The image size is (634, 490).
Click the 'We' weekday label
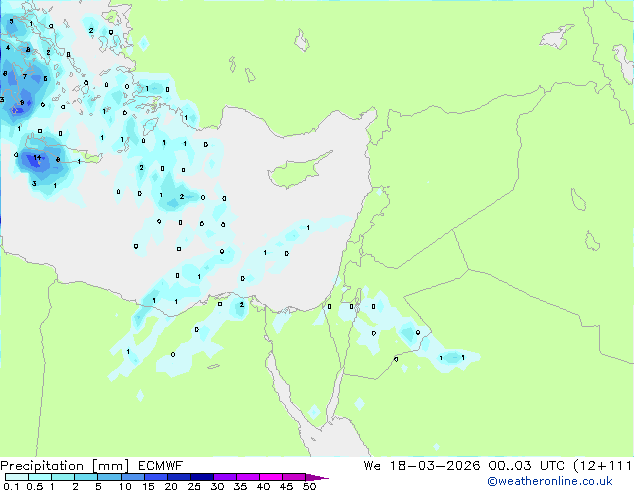pyautogui.click(x=372, y=466)
